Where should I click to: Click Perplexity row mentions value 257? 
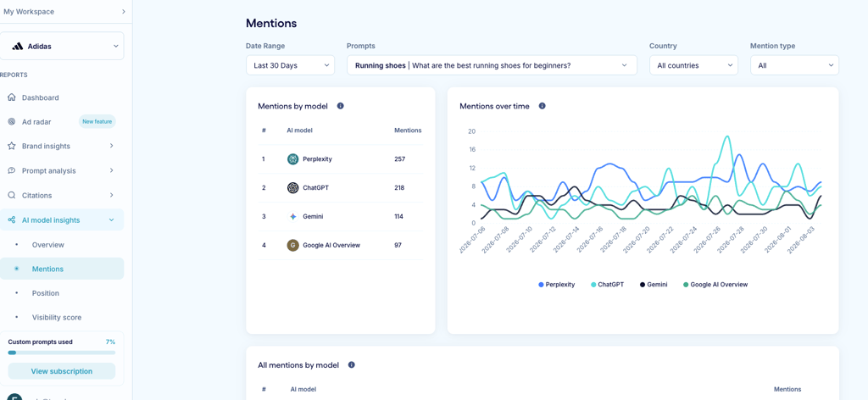click(x=400, y=159)
